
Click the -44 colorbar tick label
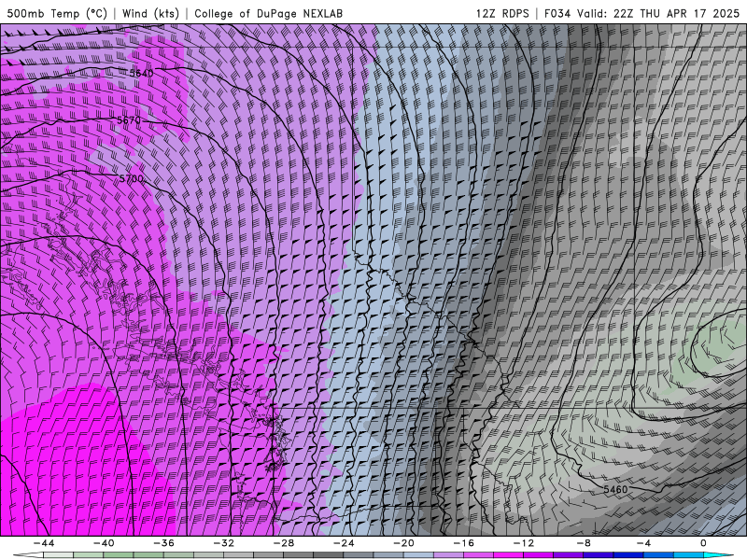pos(44,543)
